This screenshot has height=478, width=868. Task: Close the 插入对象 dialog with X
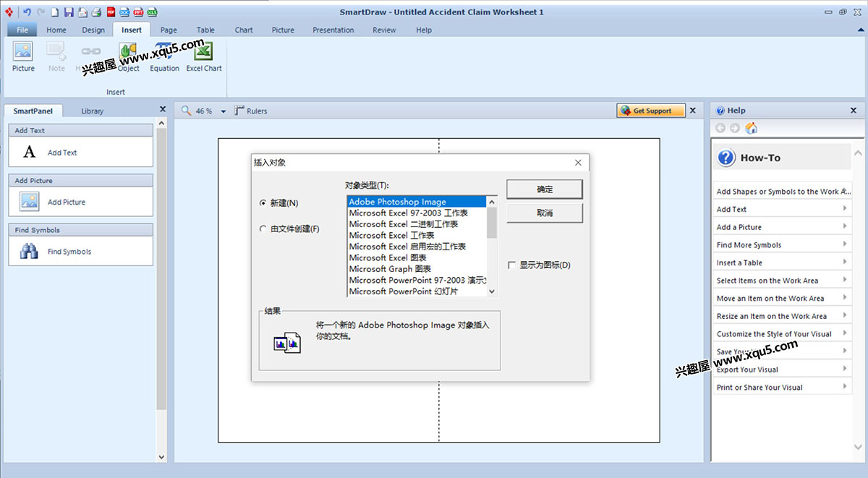(578, 163)
